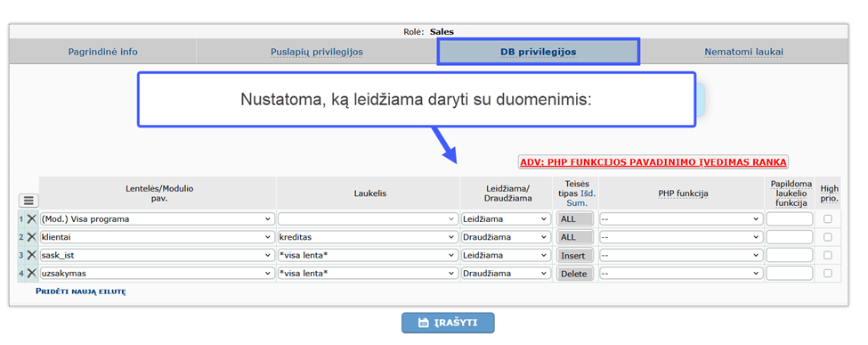Delete row 1 with the X icon

31,219
